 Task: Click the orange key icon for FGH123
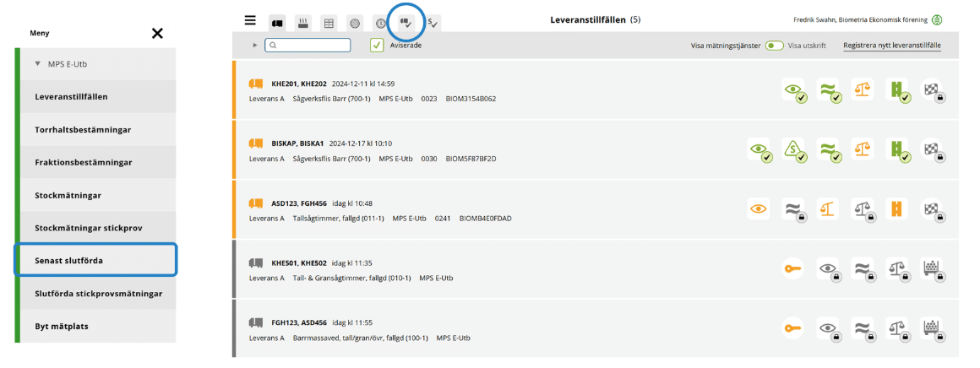793,328
